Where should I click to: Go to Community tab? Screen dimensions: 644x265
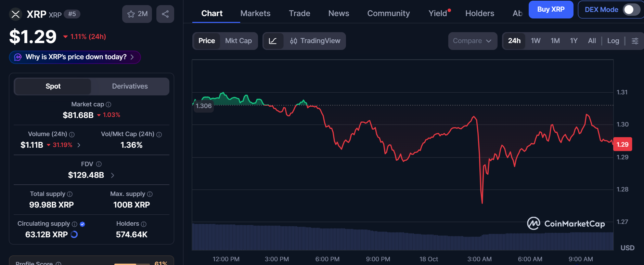(x=388, y=13)
